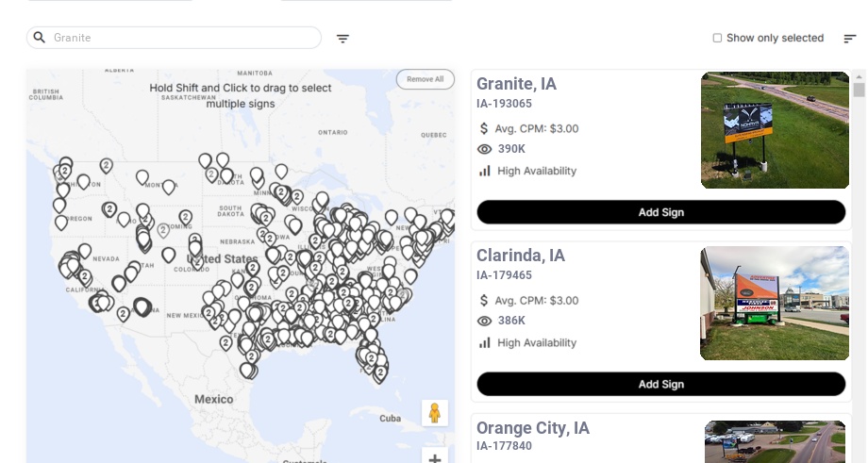Open the filter options icon beside search

click(342, 39)
